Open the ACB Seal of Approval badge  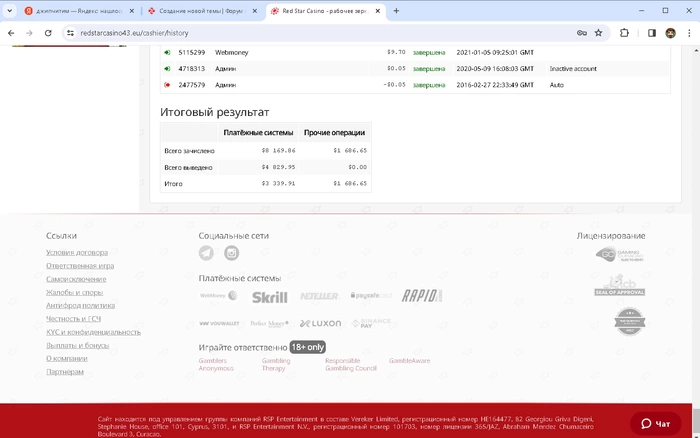coord(620,285)
